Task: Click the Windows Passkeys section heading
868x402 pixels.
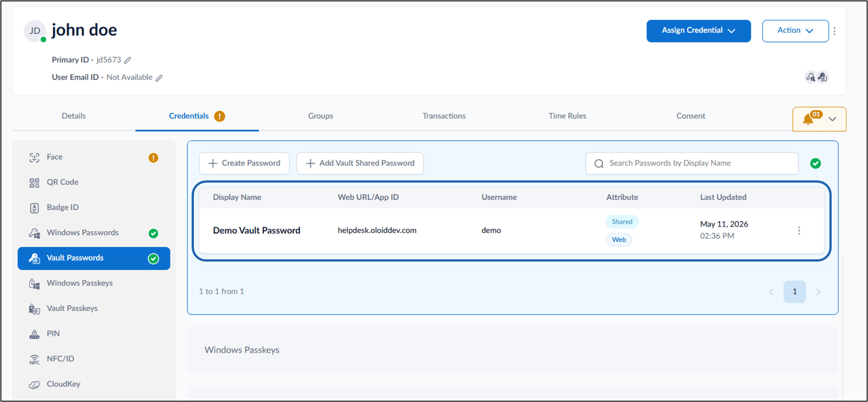Action: (242, 350)
